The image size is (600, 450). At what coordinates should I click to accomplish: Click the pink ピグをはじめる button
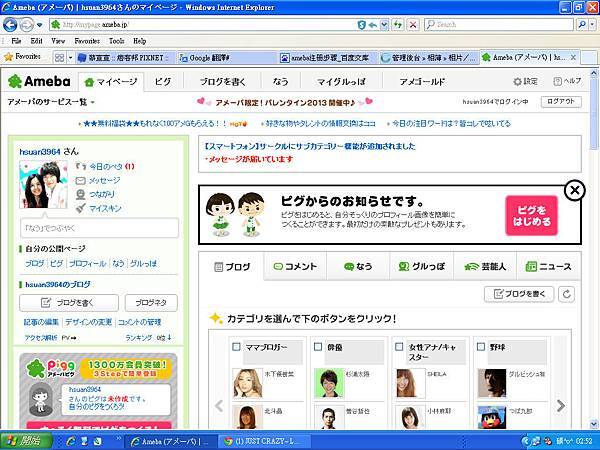pos(532,215)
